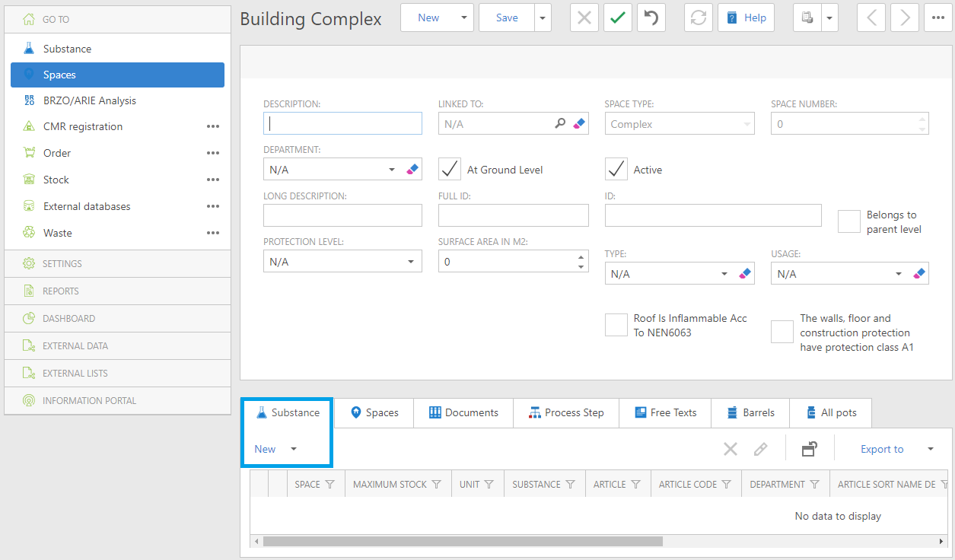Click the Space column filter icon
The image size is (955, 560).
coord(329,485)
